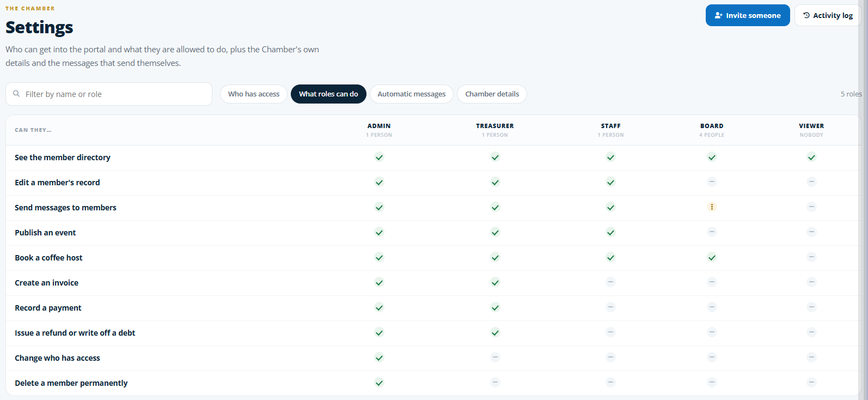Click the 'Create an invoice' row label
The image size is (868, 400).
(46, 283)
